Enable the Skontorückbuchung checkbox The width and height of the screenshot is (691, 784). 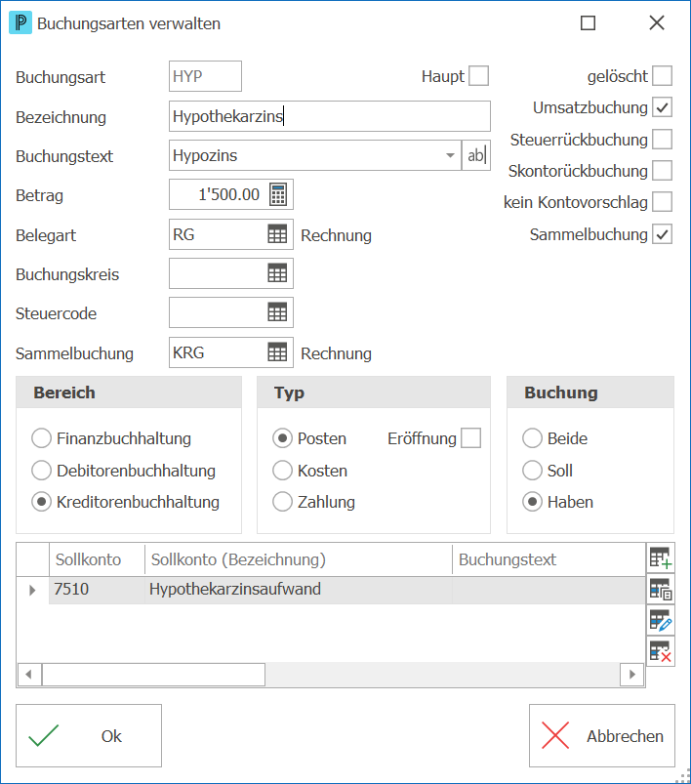pyautogui.click(x=662, y=171)
